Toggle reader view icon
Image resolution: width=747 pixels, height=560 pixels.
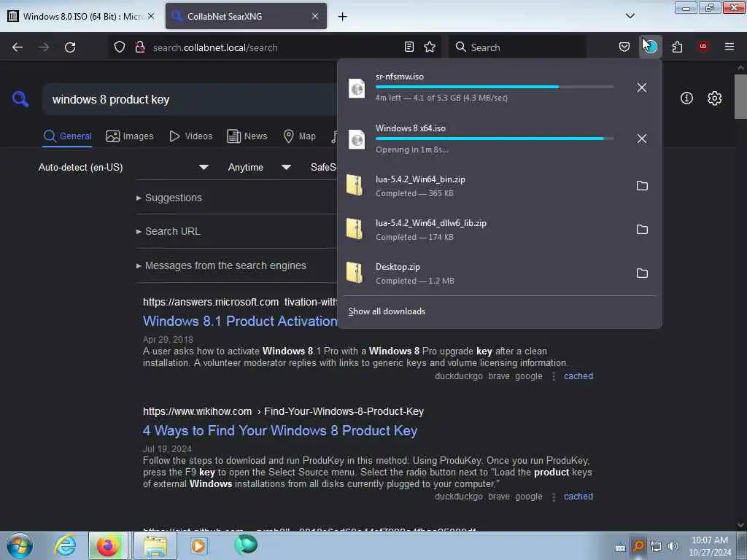(409, 47)
